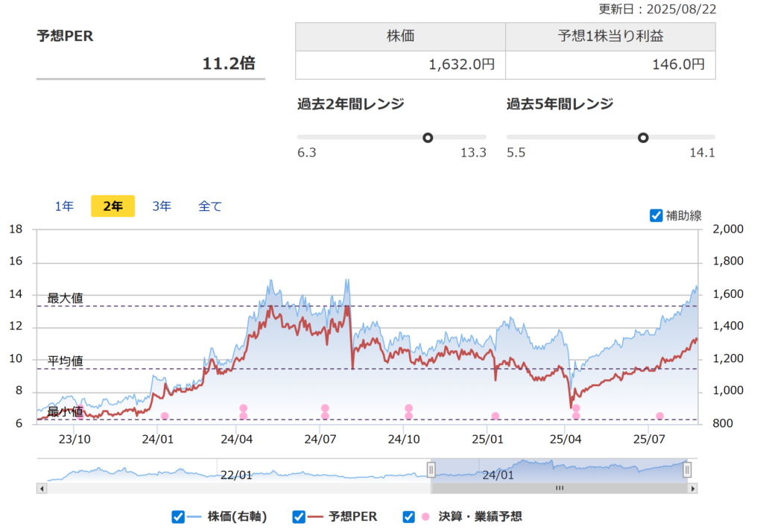Click the empty navigator scrollbar track
The width and height of the screenshot is (763, 532).
238,488
